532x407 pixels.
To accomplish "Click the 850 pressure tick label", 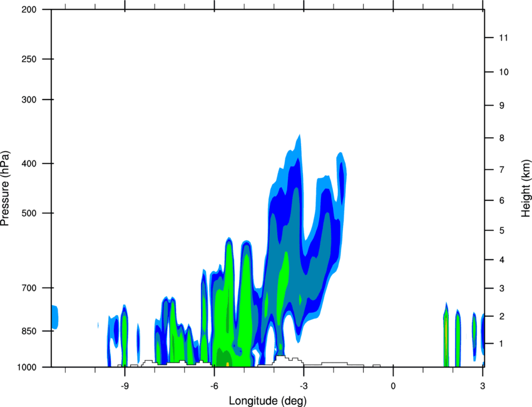I will (x=29, y=331).
